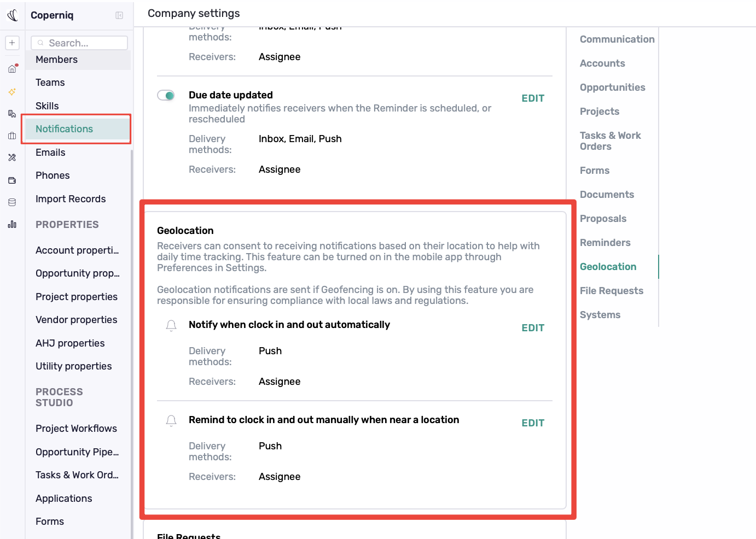This screenshot has height=539, width=756.
Task: Click the bell next to Notify when clock in
Action: 171,326
